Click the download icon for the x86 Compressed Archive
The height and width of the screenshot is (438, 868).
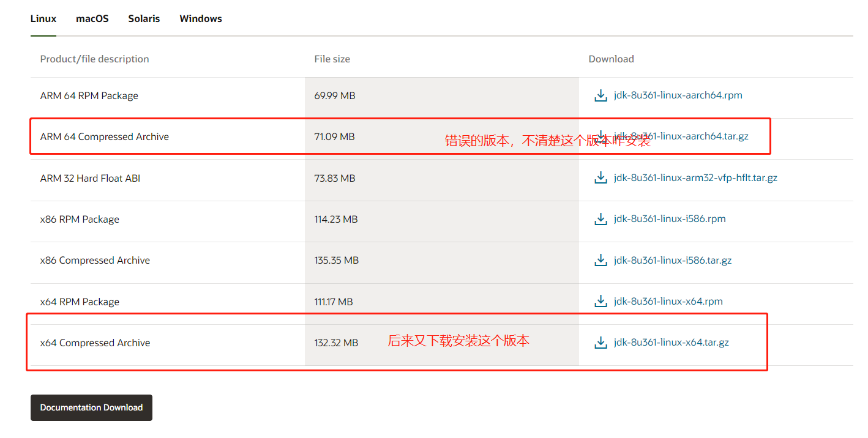tap(600, 259)
